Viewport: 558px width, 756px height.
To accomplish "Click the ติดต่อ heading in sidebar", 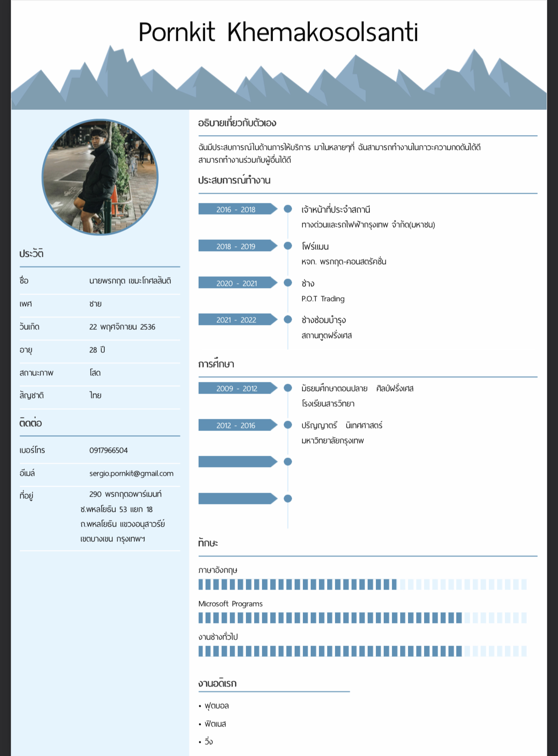I will (30, 423).
